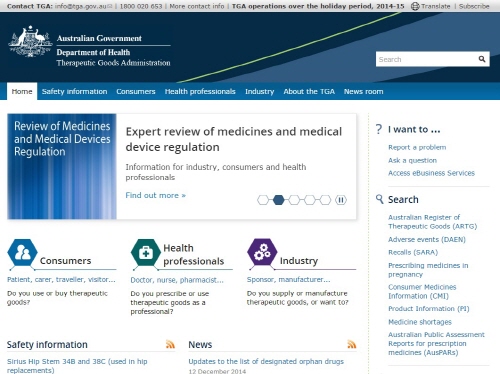This screenshot has width=500, height=374.
Task: Open Consumer Medicines Information (CMI) link
Action: [422, 291]
